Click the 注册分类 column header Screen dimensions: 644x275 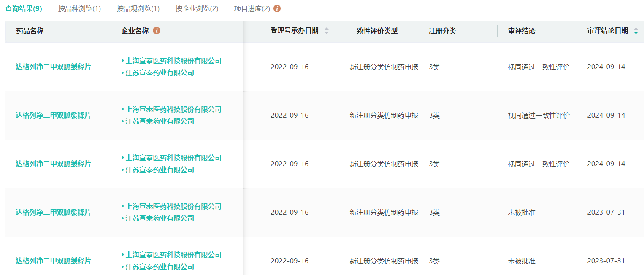point(442,31)
